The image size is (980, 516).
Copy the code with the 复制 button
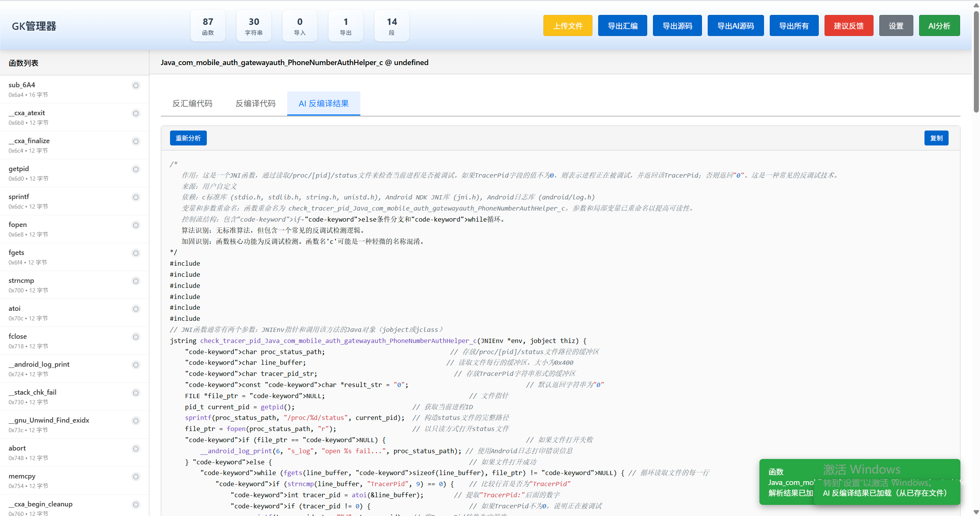pyautogui.click(x=936, y=138)
